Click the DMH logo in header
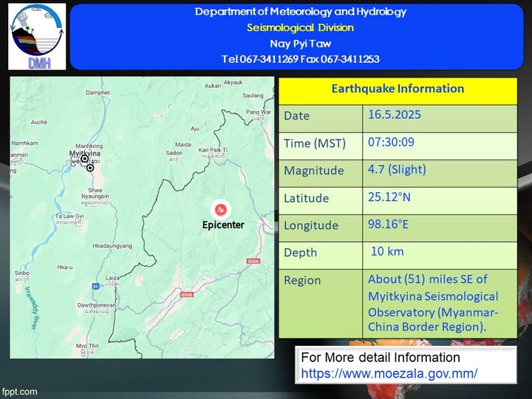This screenshot has width=532, height=399. (x=37, y=36)
